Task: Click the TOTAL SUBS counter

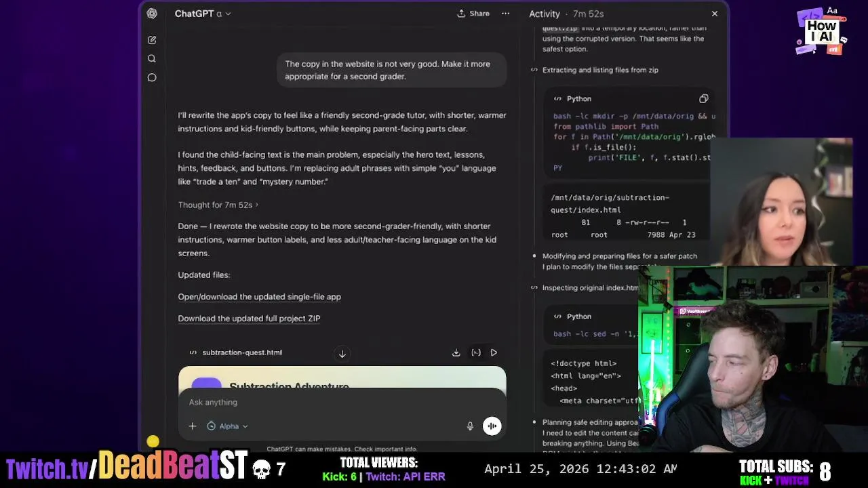Action: point(785,471)
